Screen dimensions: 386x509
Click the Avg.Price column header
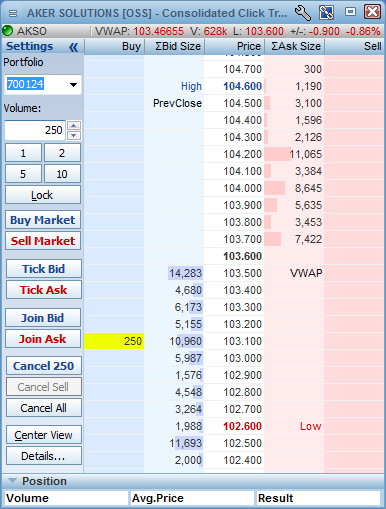tap(192, 498)
